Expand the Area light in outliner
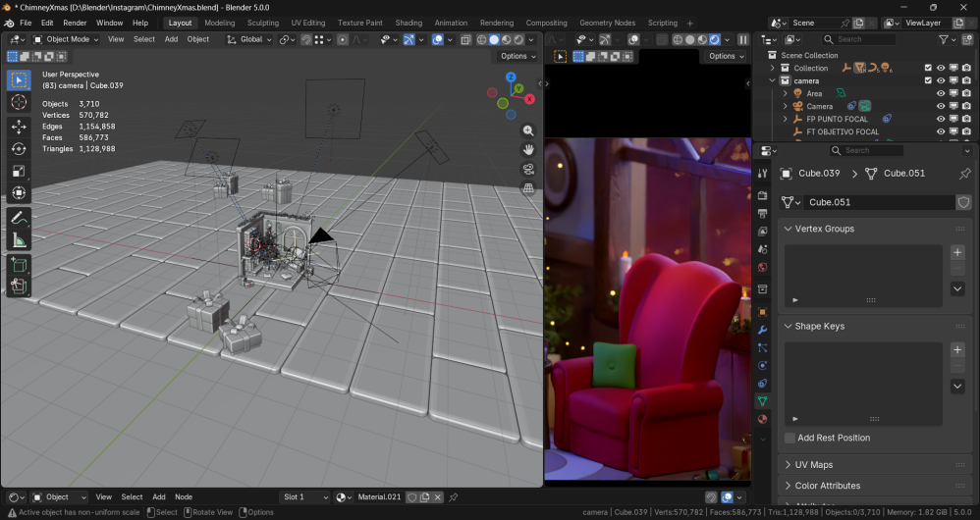Image resolution: width=980 pixels, height=520 pixels. 786,93
